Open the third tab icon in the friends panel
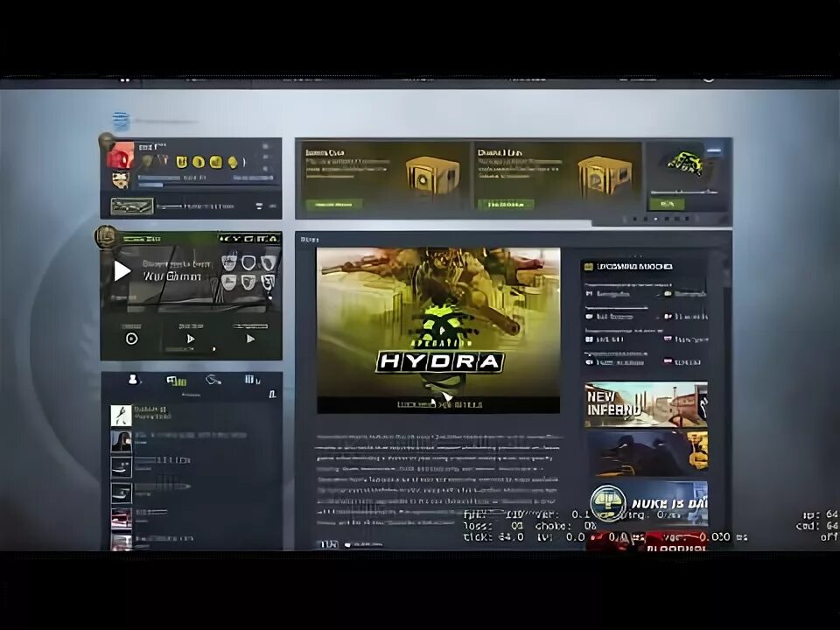Viewport: 840px width, 630px height. [x=213, y=380]
